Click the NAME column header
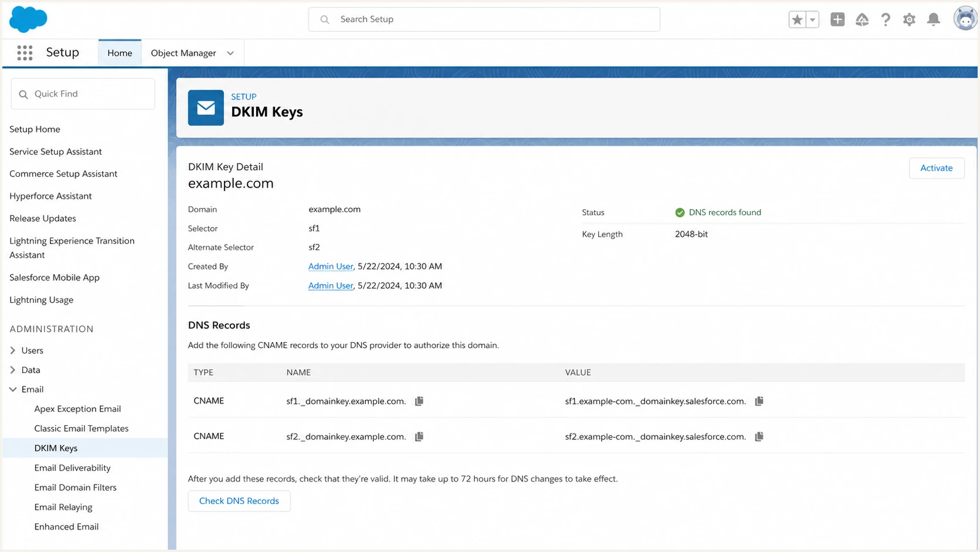This screenshot has height=552, width=980. click(x=298, y=372)
